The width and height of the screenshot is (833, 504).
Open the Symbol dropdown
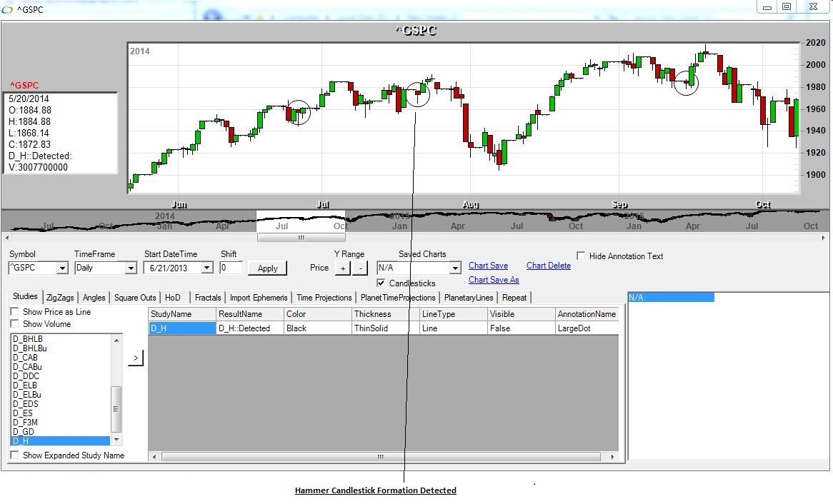click(62, 268)
